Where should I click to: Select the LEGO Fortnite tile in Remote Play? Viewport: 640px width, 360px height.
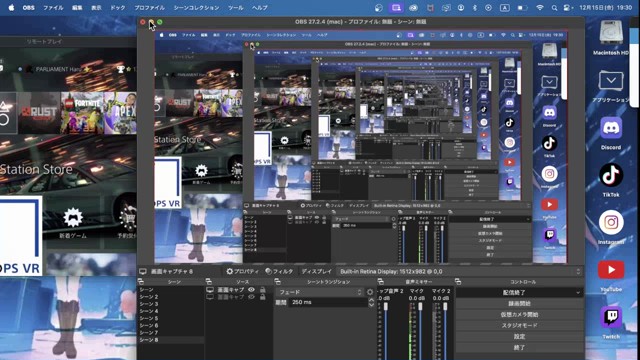point(82,113)
